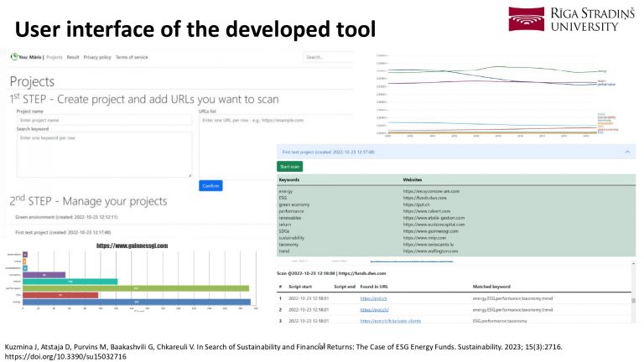Open the Projects menu item
Image resolution: width=644 pixels, height=362 pixels.
pyautogui.click(x=55, y=57)
